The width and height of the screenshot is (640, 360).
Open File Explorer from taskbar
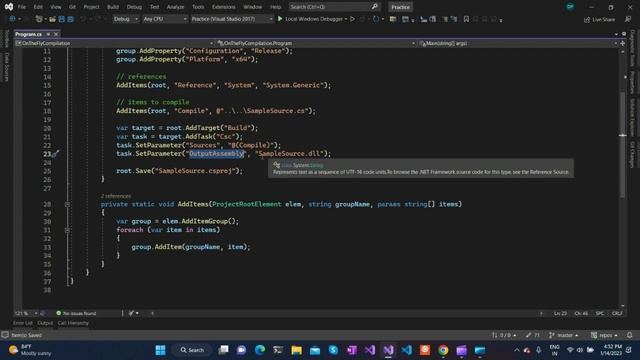pyautogui.click(x=296, y=350)
